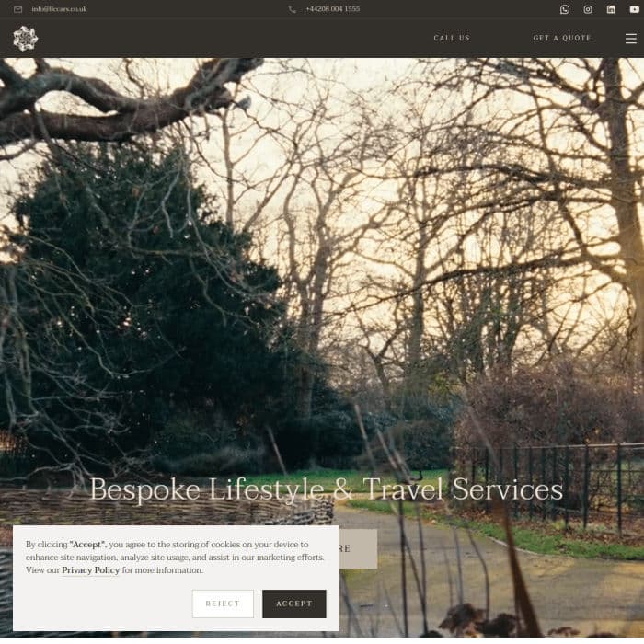Visit the Instagram profile icon
This screenshot has height=644, width=644.
(588, 9)
